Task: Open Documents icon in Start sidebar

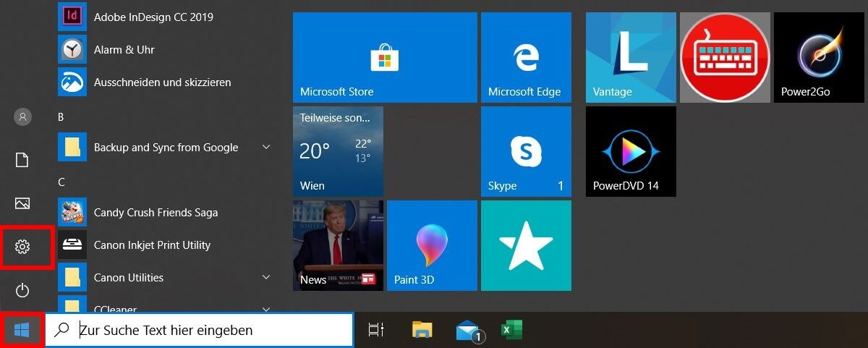Action: 22,160
